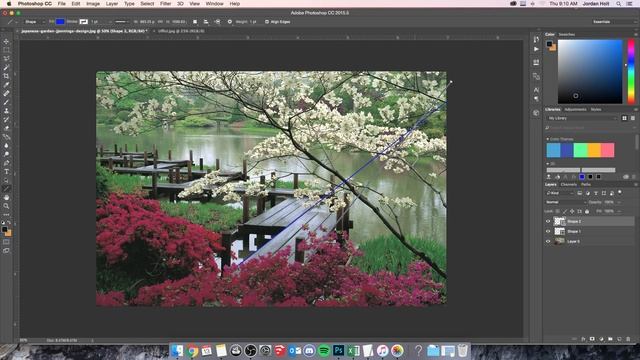Select the Pen tool
This screenshot has width=640, height=360.
click(6, 163)
